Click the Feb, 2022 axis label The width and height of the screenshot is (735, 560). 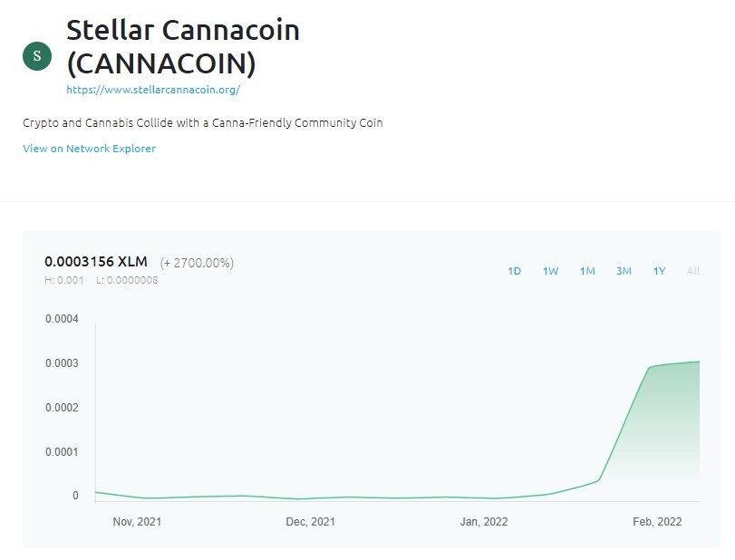point(657,522)
